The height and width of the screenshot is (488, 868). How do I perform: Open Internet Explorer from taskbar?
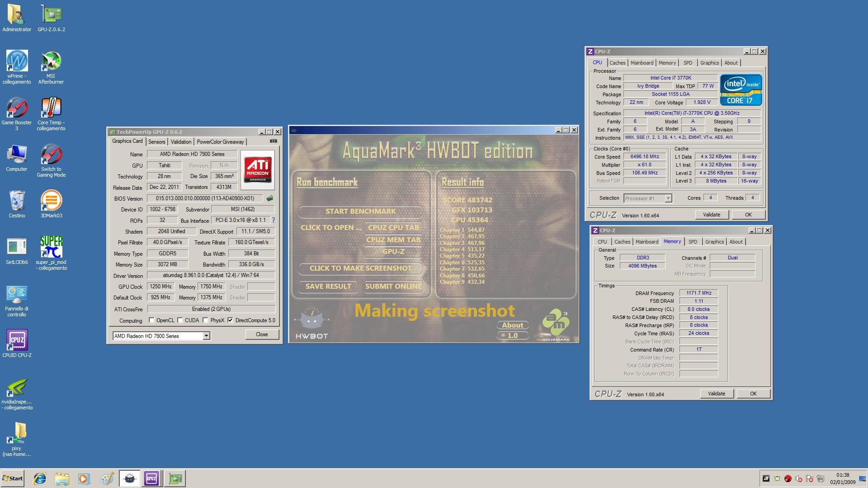point(40,479)
